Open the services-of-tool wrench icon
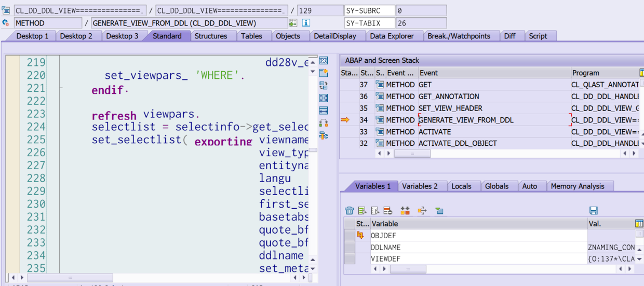644x286 pixels. pos(324,135)
